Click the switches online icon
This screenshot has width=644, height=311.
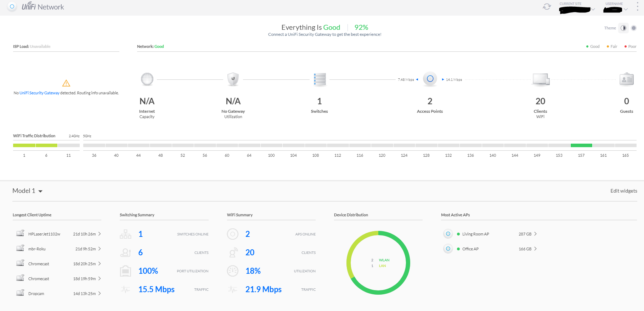click(125, 234)
